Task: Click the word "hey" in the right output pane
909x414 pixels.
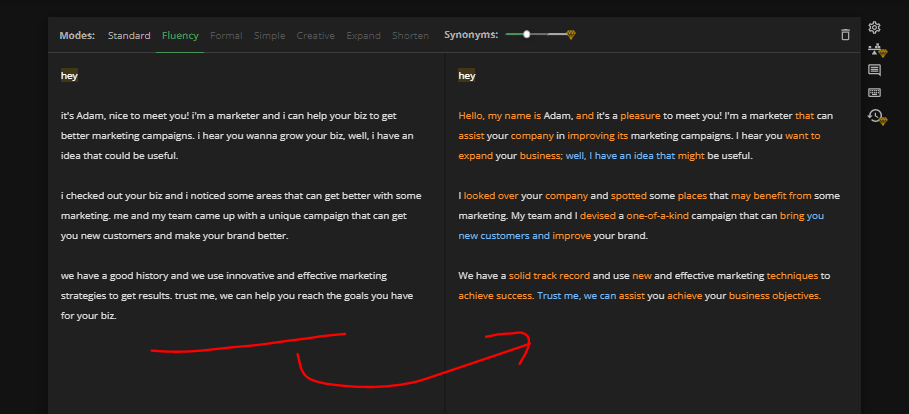Action: click(467, 75)
